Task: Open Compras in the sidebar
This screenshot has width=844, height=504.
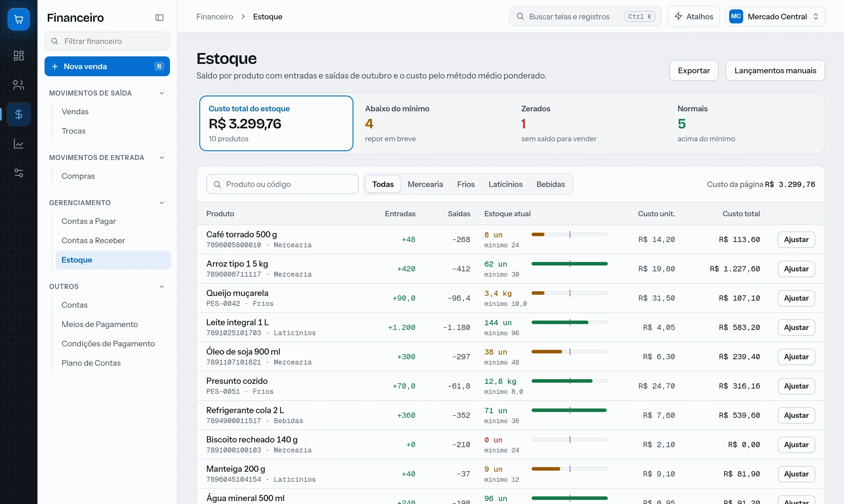Action: (x=113, y=176)
